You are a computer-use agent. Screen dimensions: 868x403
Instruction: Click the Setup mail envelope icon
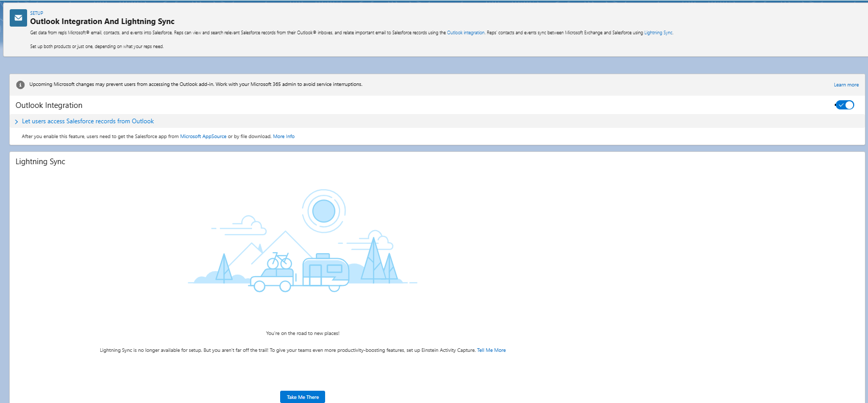click(18, 18)
